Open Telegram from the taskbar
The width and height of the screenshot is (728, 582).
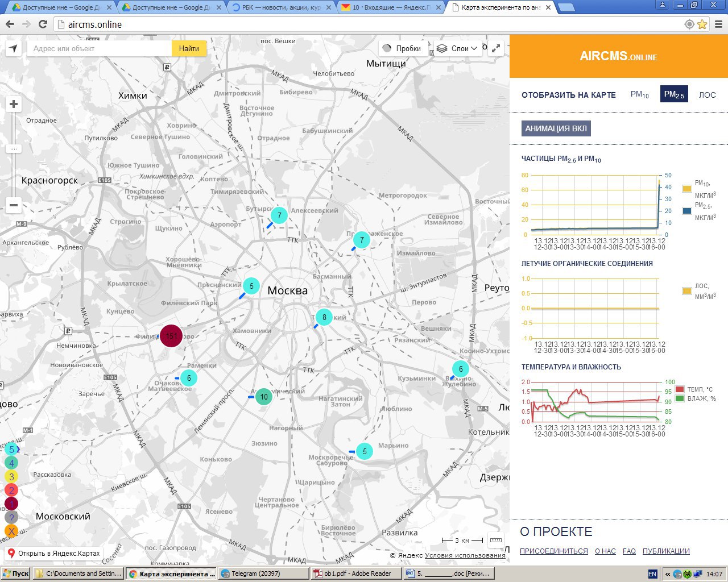[263, 573]
